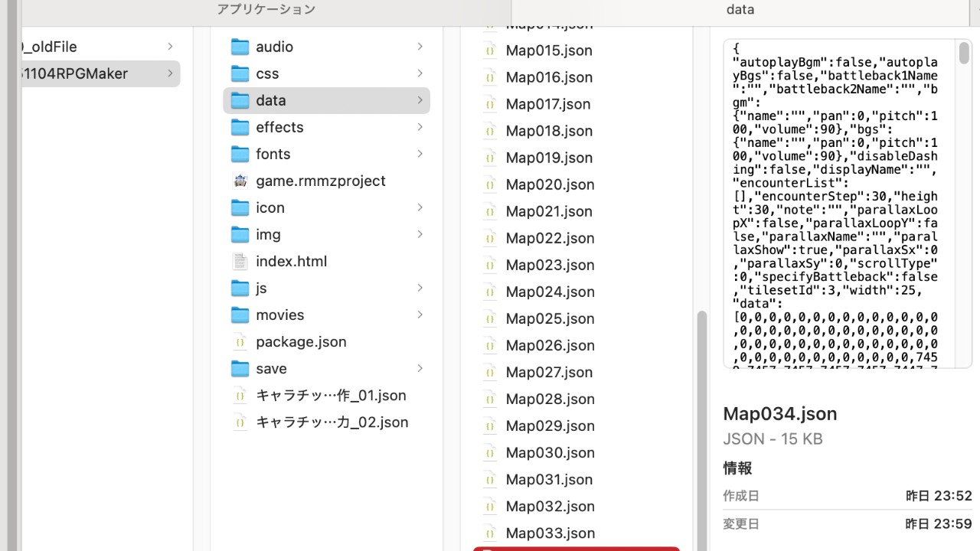Open Map020.json from the list
This screenshot has width=980, height=551.
point(550,184)
